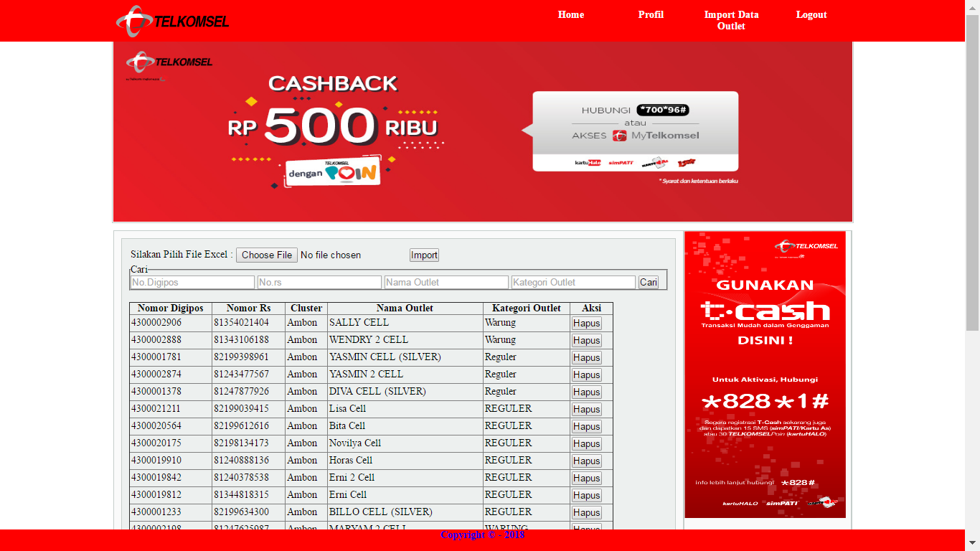Select Rs number 81243477567
980x551 pixels.
(241, 375)
